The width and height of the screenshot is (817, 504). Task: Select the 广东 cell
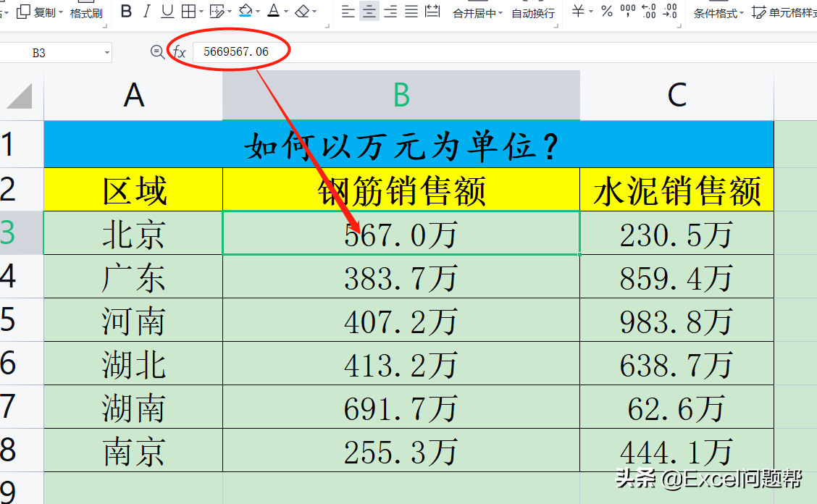point(133,277)
